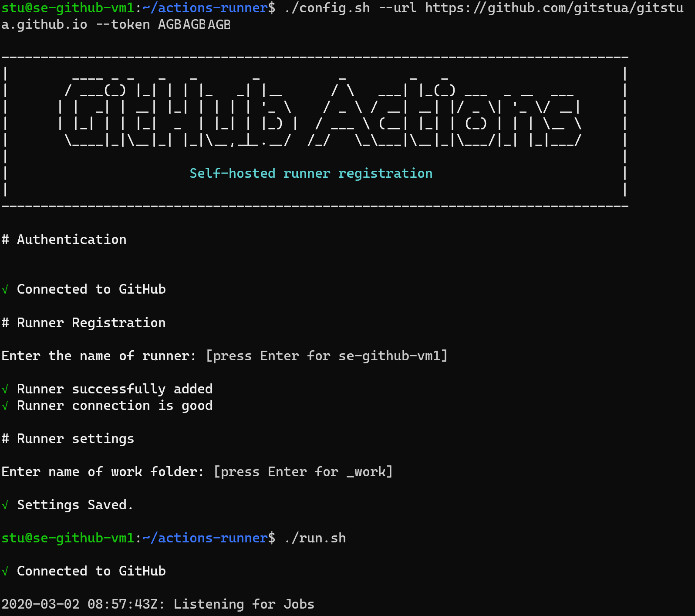Screen dimensions: 695x616
Task: Click '[press Enter for _work]' text
Action: 303,472
